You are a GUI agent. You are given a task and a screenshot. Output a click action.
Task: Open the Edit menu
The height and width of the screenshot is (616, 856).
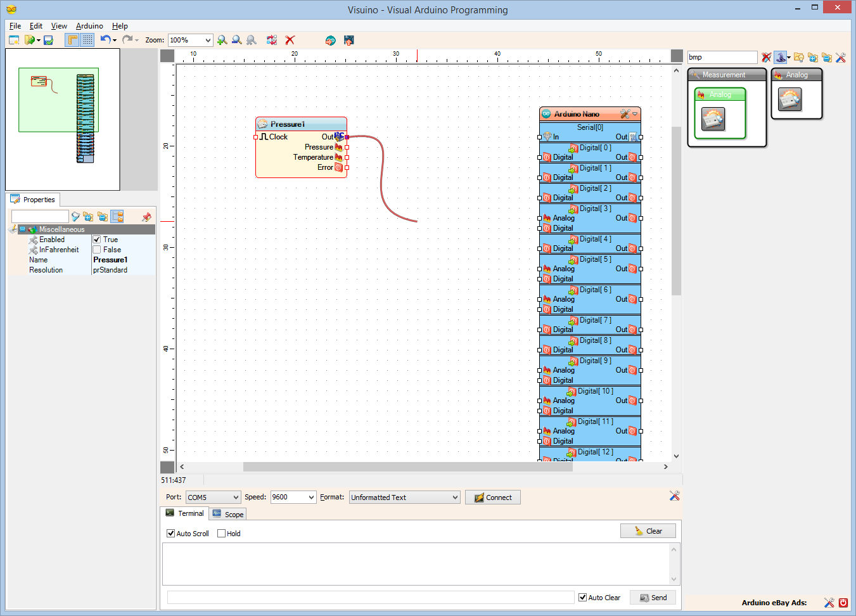click(36, 26)
